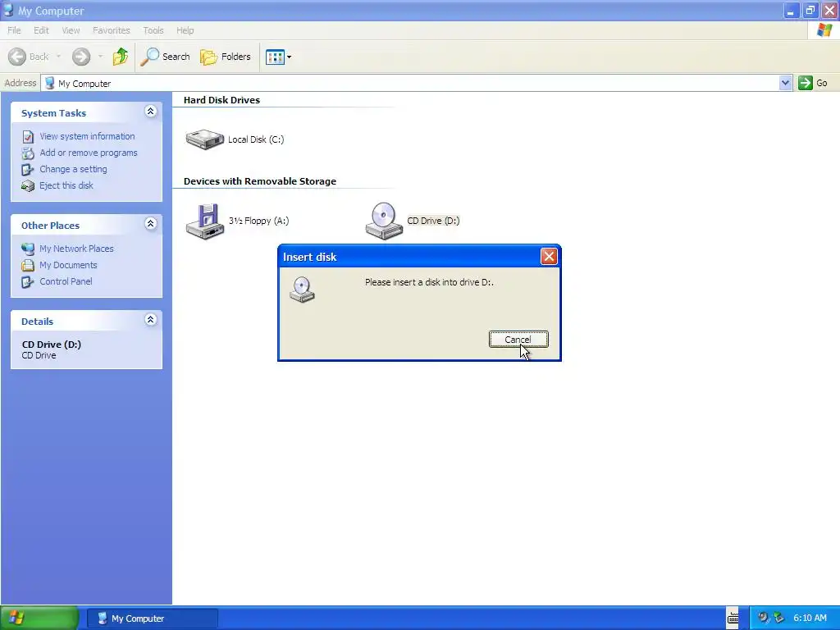
Task: Click the CD icon in Insert disk dialog
Action: pos(302,290)
